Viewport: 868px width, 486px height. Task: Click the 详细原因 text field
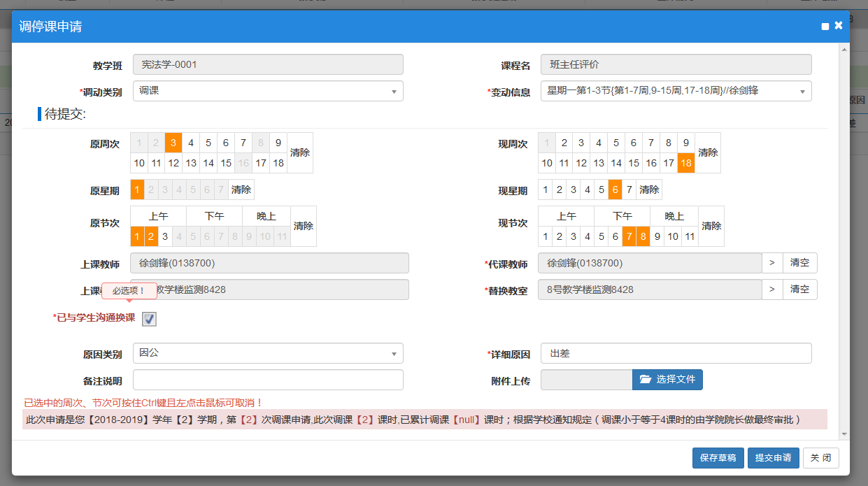tap(676, 353)
